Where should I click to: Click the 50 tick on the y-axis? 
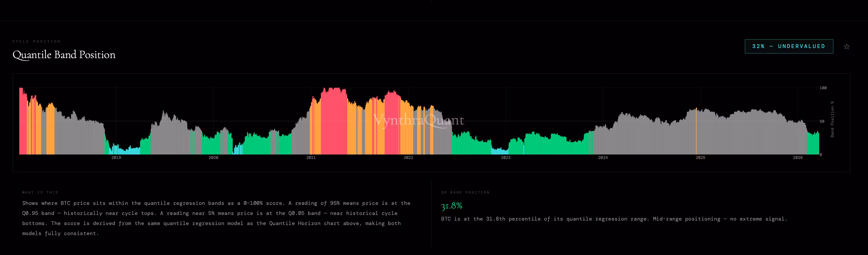[x=822, y=122]
